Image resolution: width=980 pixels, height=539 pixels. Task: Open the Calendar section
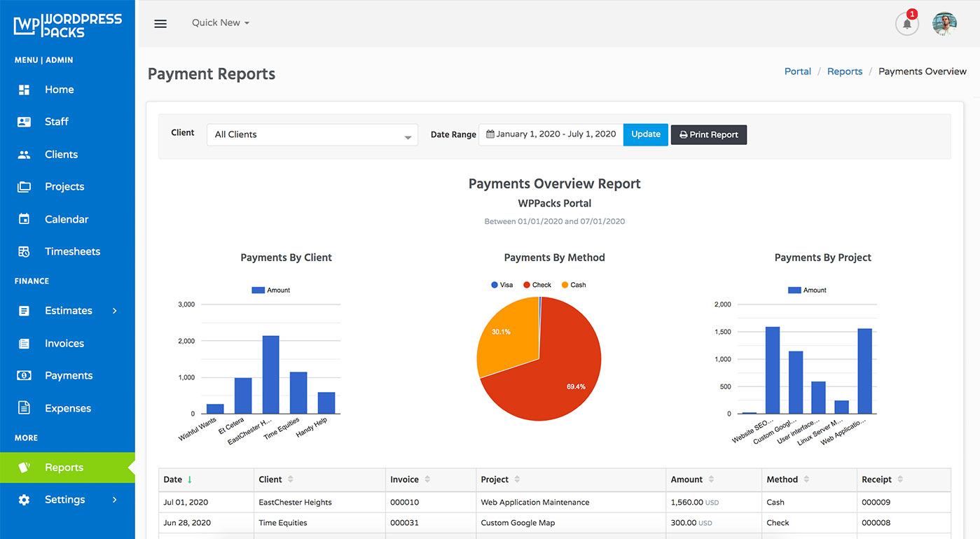coord(65,218)
